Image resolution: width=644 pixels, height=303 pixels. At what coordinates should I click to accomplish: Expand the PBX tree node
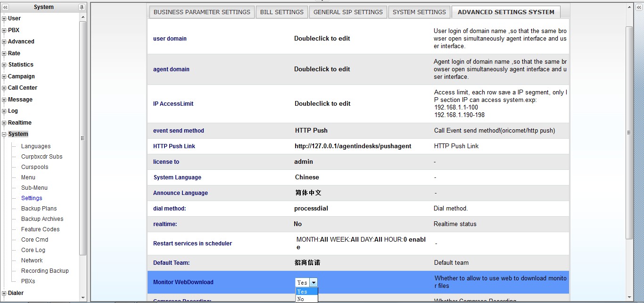coord(4,31)
